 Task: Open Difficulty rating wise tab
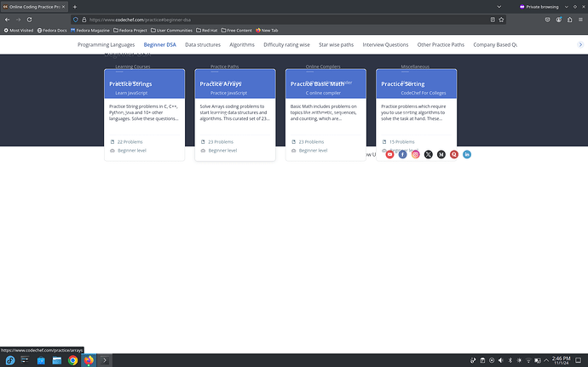coord(286,44)
